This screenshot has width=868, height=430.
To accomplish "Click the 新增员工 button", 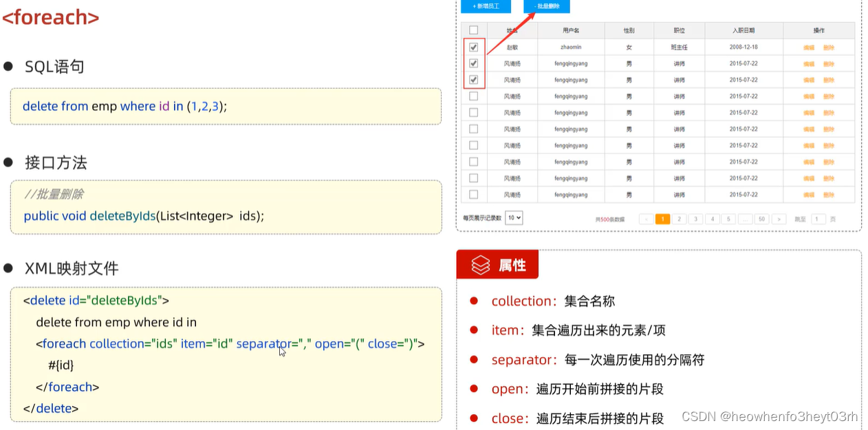I will pos(485,6).
